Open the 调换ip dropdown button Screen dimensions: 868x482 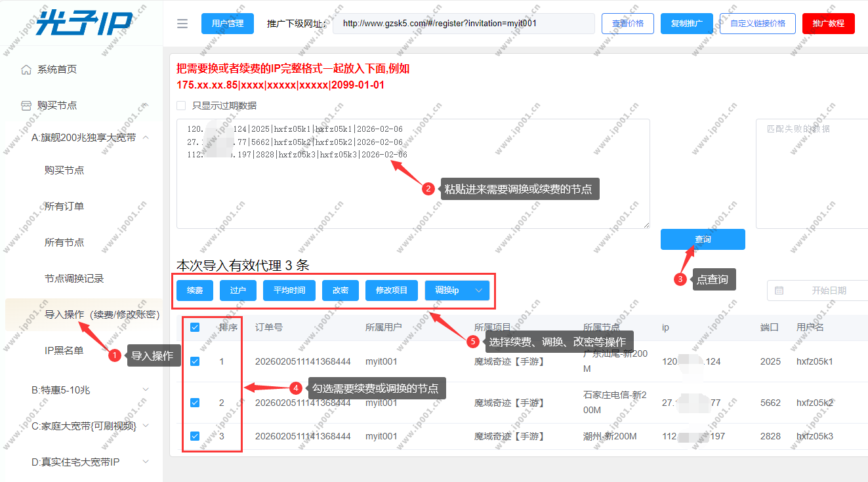point(479,291)
